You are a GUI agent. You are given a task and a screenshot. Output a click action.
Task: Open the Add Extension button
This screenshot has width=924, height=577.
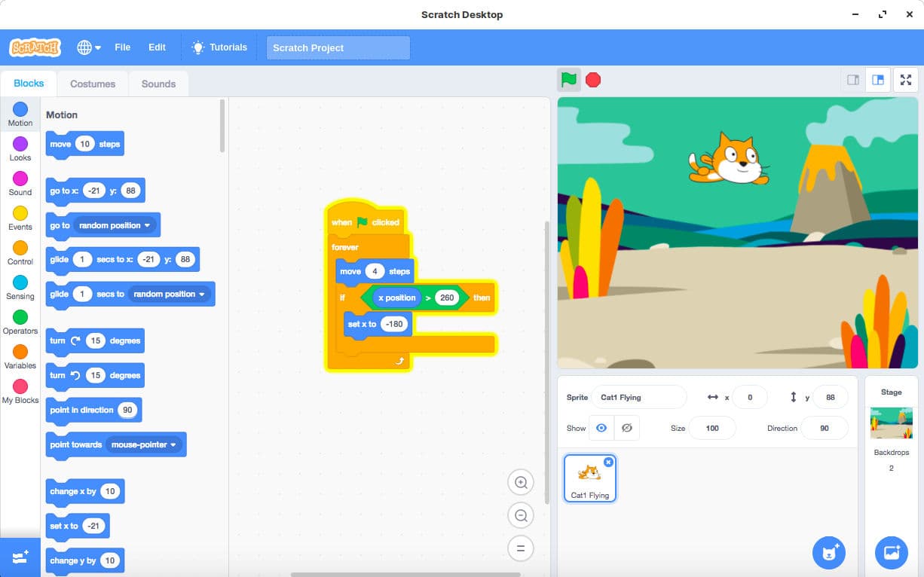tap(20, 557)
